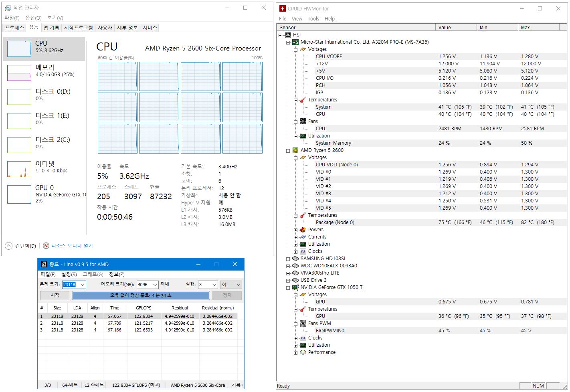Click the Value column header in HWMonitor

[x=456, y=27]
